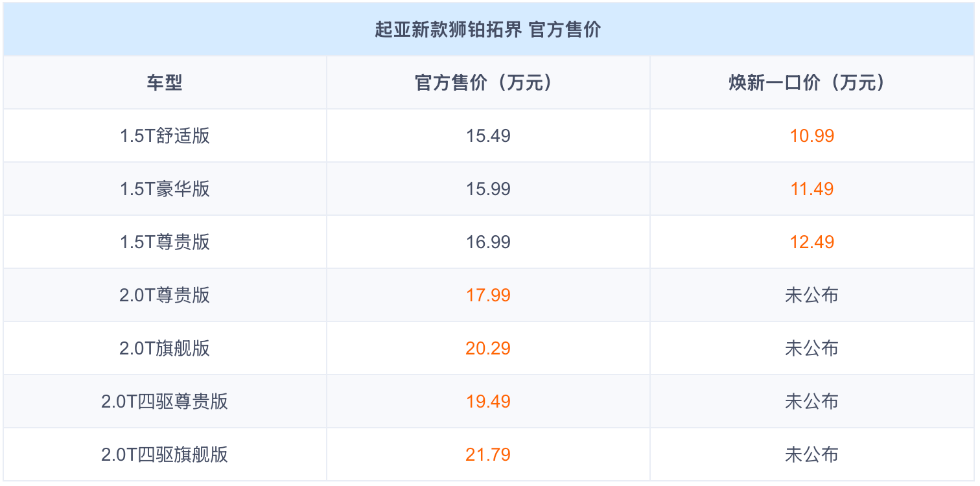Viewport: 980px width, 486px height.
Task: Click the 1.5T舒适版 model cell
Action: 165,136
